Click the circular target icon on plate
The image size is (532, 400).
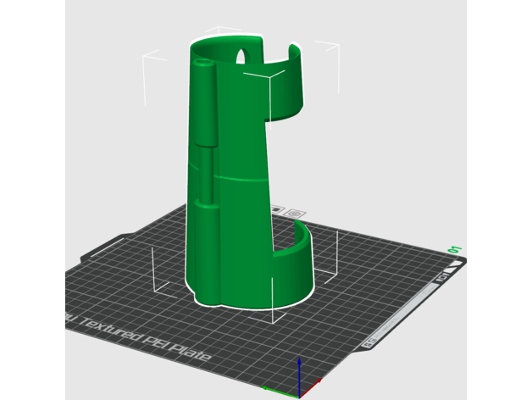(293, 213)
